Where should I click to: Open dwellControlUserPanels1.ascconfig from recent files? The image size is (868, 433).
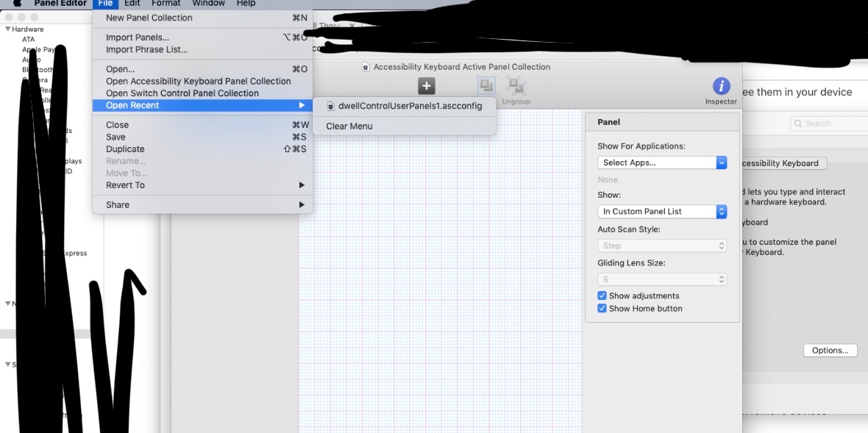tap(405, 106)
